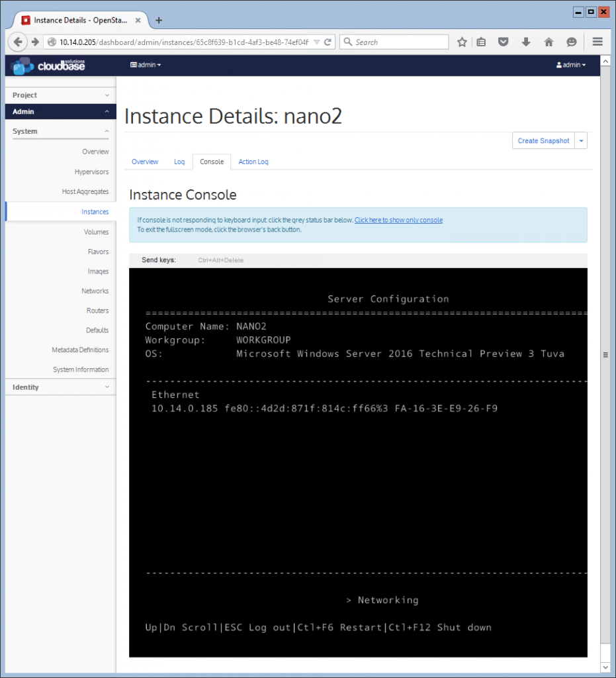Select Volumes in the System sidebar

click(97, 232)
